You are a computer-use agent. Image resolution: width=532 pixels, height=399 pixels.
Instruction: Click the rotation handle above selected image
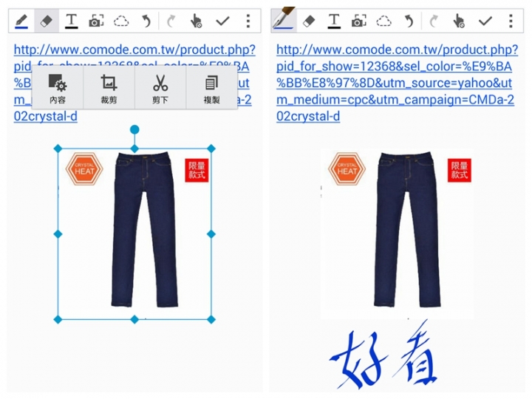134,129
